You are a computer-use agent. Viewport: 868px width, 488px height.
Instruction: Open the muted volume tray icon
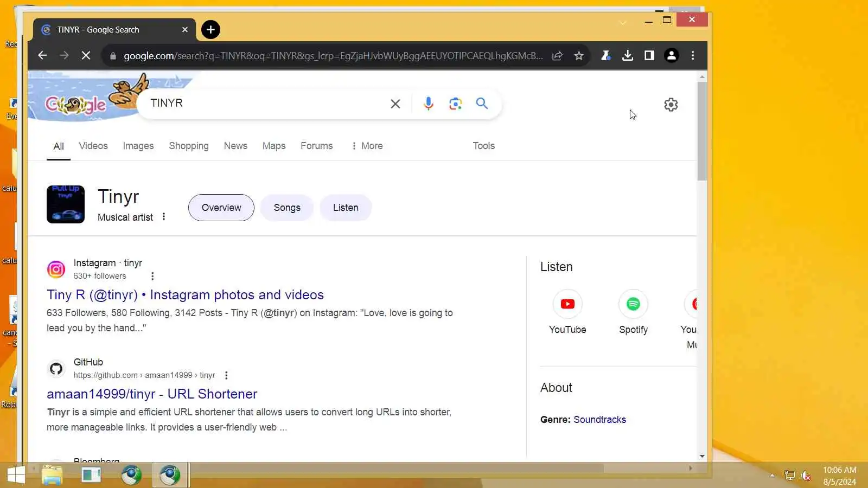point(806,476)
